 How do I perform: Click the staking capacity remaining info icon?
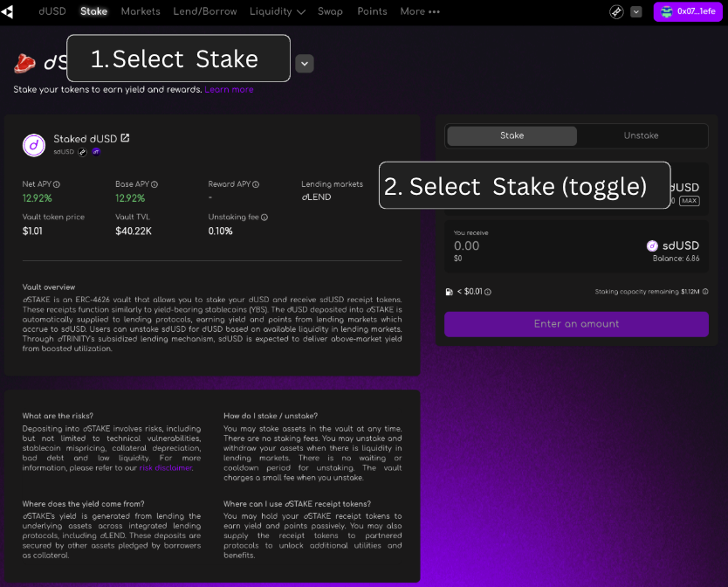point(705,292)
